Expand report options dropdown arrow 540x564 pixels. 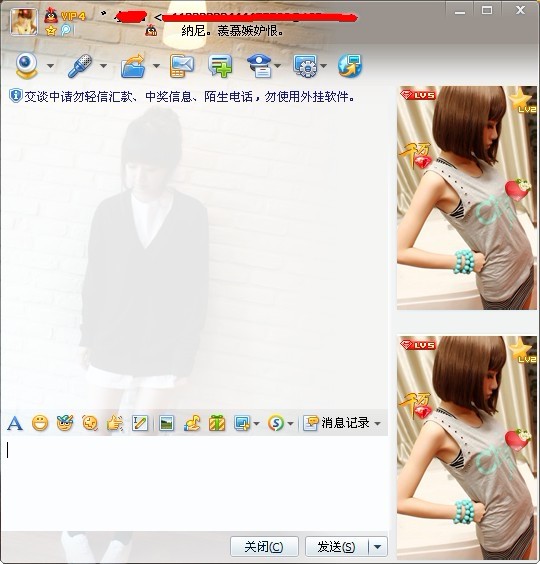pos(278,66)
